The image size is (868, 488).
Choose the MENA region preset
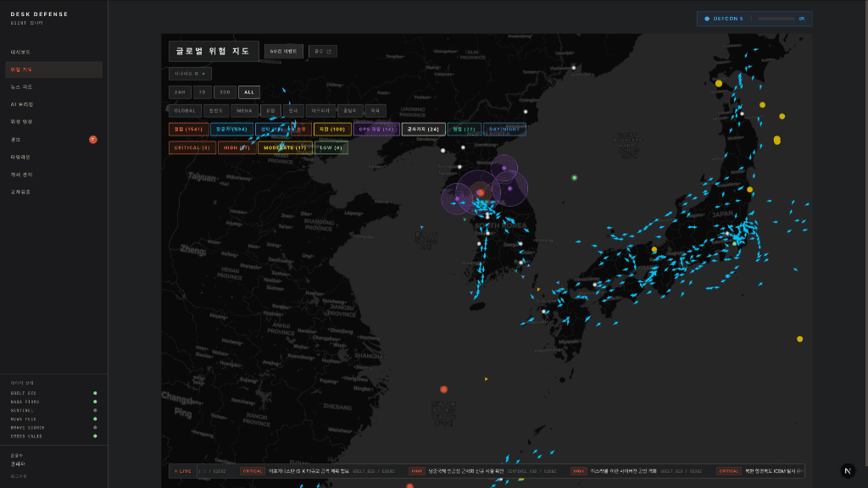[x=244, y=111]
